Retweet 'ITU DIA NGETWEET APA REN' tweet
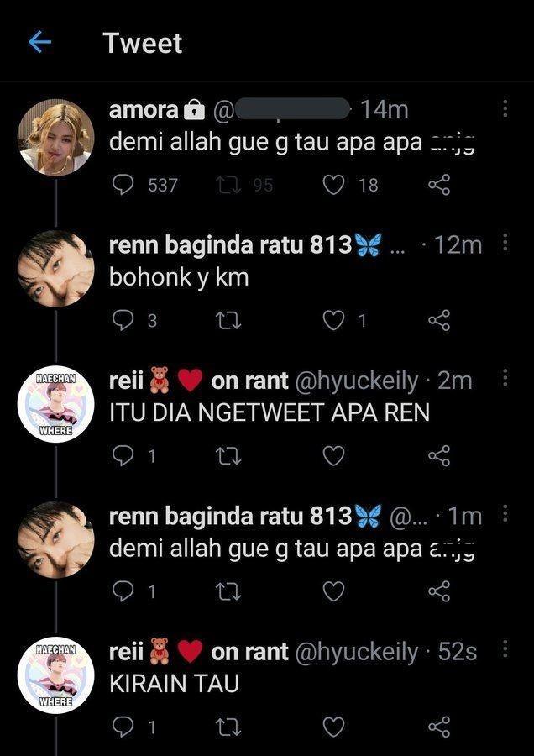The width and height of the screenshot is (534, 756). 229,456
